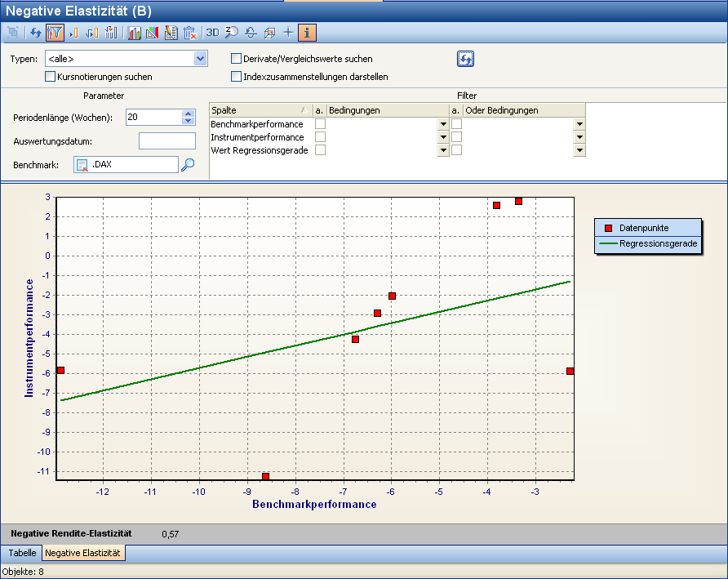
Task: Switch to the Tabelle tab
Action: pyautogui.click(x=22, y=553)
